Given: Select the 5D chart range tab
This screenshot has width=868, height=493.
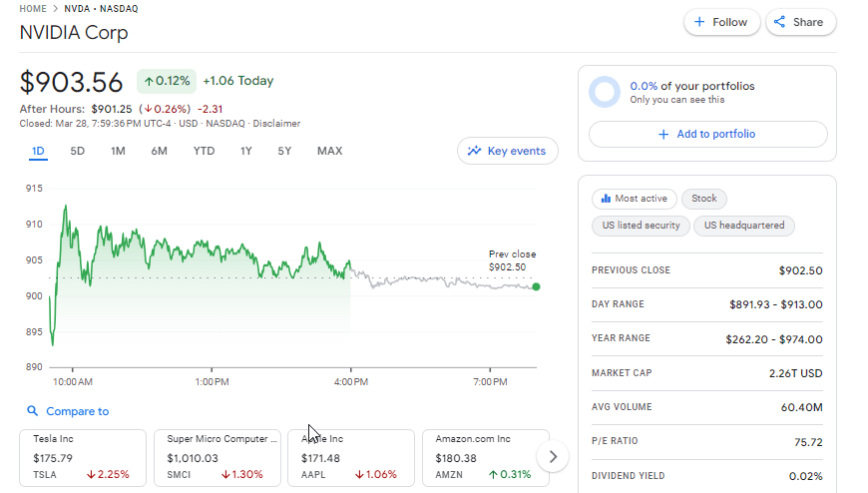Looking at the screenshot, I should coord(78,151).
